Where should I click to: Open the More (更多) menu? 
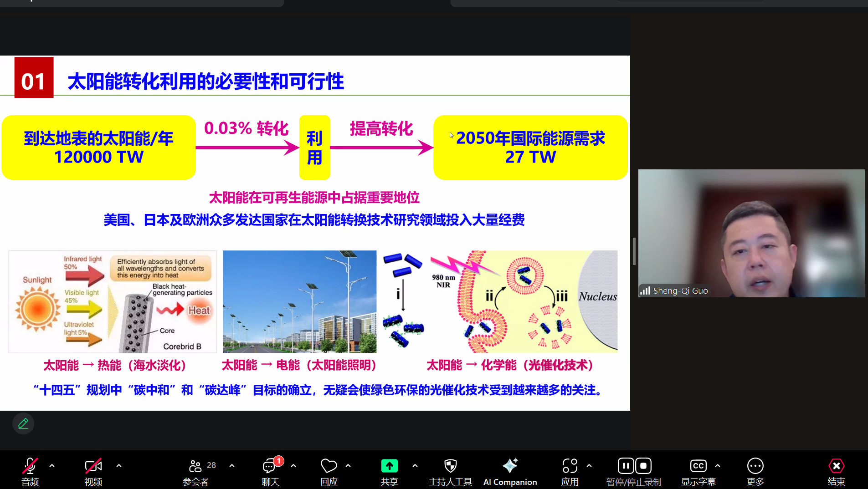(755, 466)
